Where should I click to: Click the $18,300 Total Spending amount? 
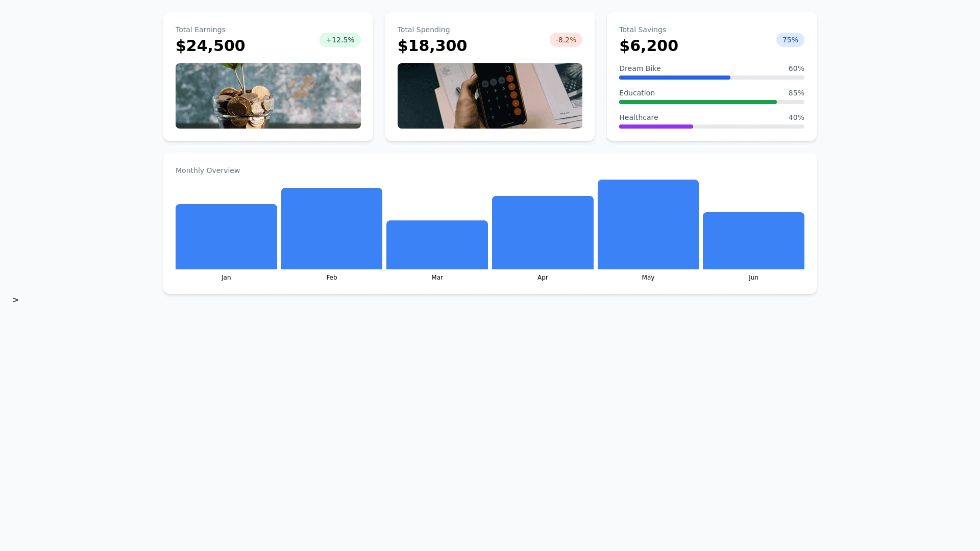[x=432, y=46]
